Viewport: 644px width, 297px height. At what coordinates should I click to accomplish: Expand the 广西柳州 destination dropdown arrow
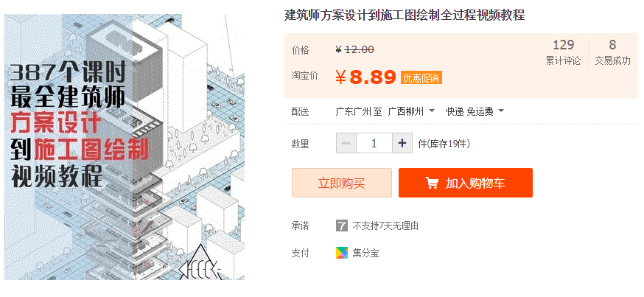tap(432, 111)
